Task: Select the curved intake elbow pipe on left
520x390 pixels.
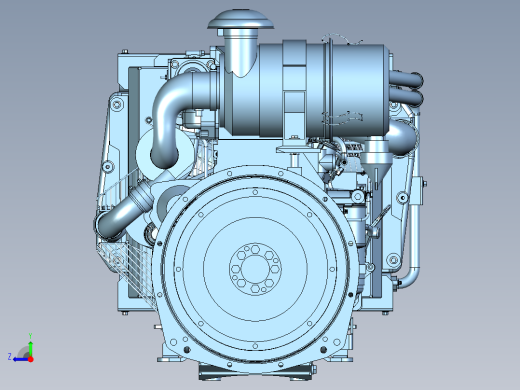Action: click(177, 118)
